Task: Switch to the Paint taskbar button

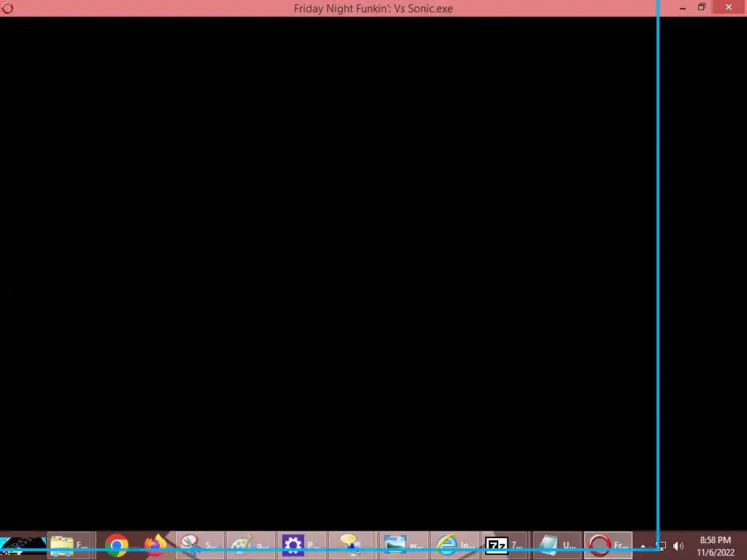Action: tap(251, 545)
